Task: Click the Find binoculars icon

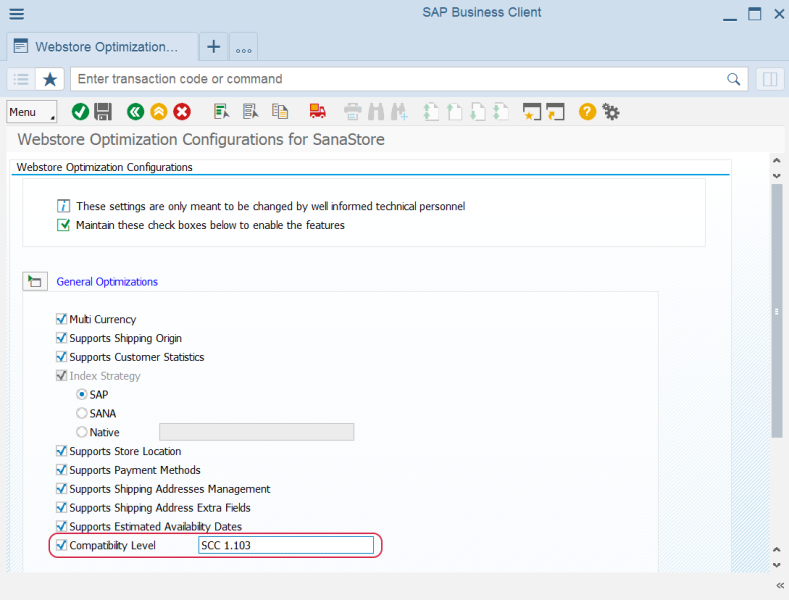Action: [x=376, y=112]
